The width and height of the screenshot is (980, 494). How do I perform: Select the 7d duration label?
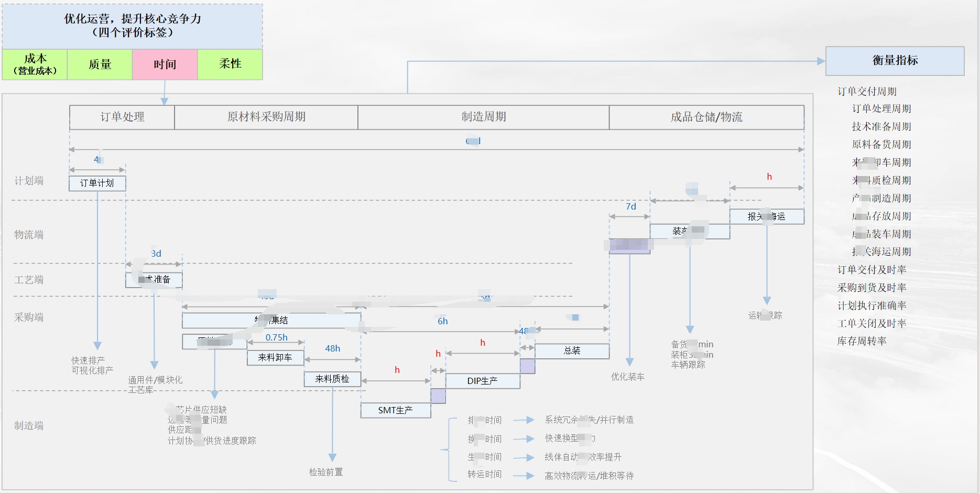pyautogui.click(x=631, y=206)
